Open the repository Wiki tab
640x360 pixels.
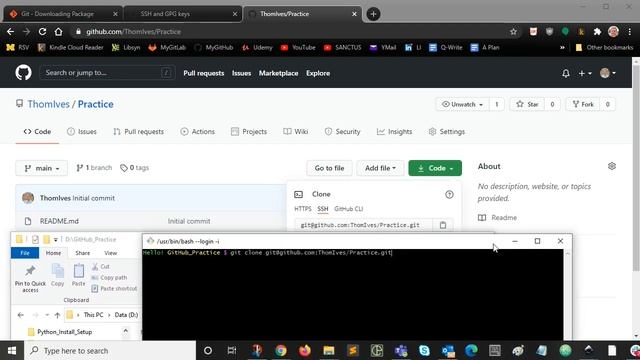point(296,131)
